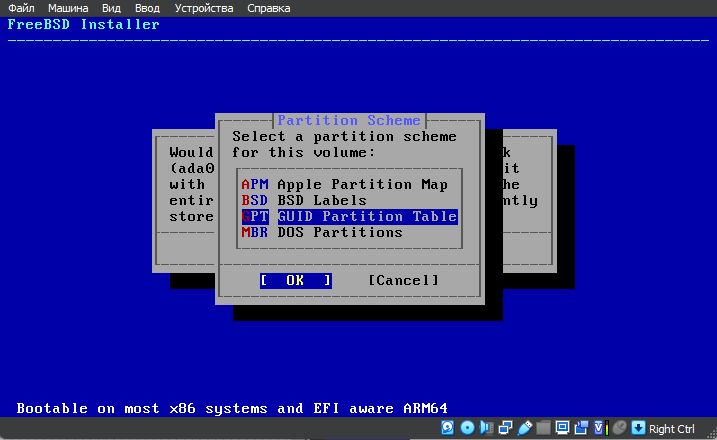
Task: Select APM Apple Partition Map scheme
Action: [345, 184]
